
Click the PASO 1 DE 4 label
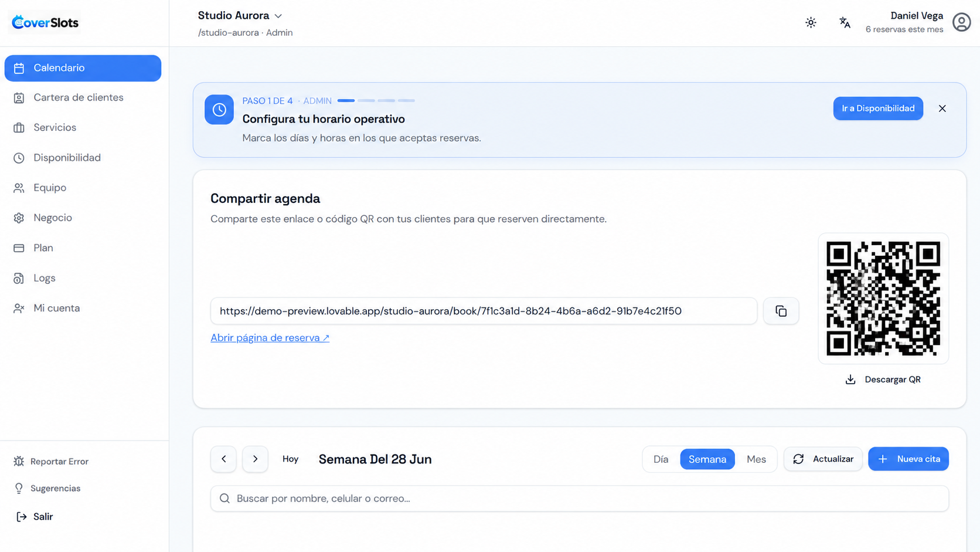267,101
